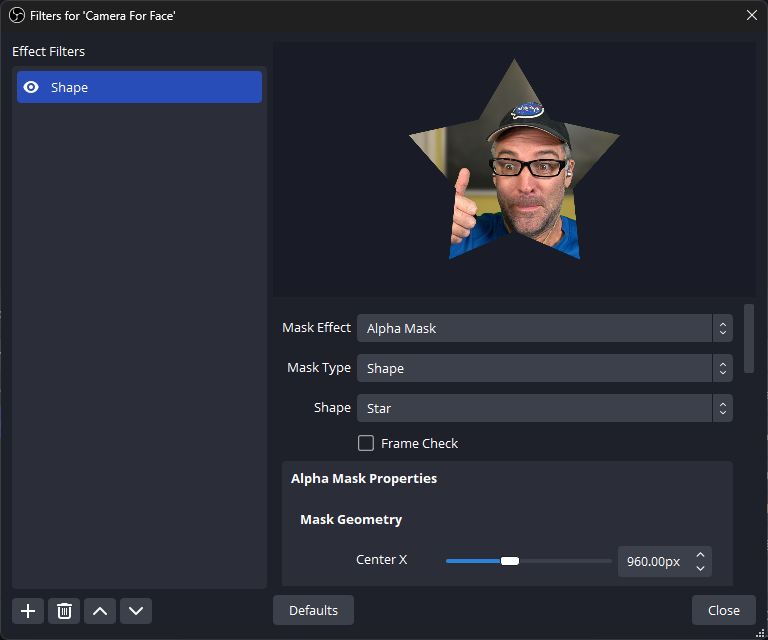Viewport: 768px width, 640px height.
Task: Open the Mask Effect dropdown
Action: click(x=544, y=328)
